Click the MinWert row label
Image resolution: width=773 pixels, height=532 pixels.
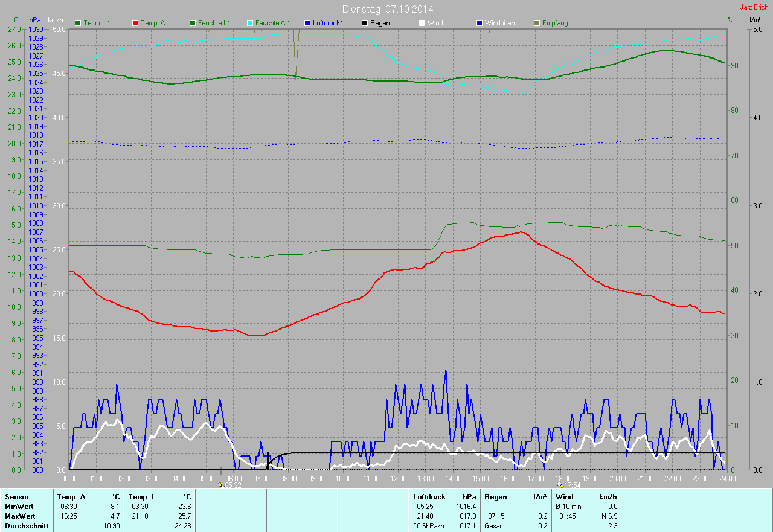(x=19, y=507)
